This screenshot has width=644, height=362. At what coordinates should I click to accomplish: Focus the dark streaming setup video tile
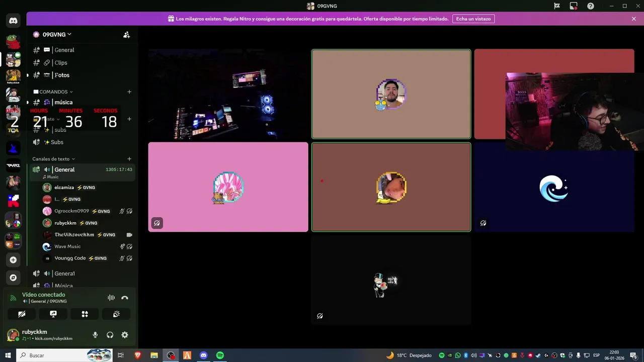coord(228,94)
